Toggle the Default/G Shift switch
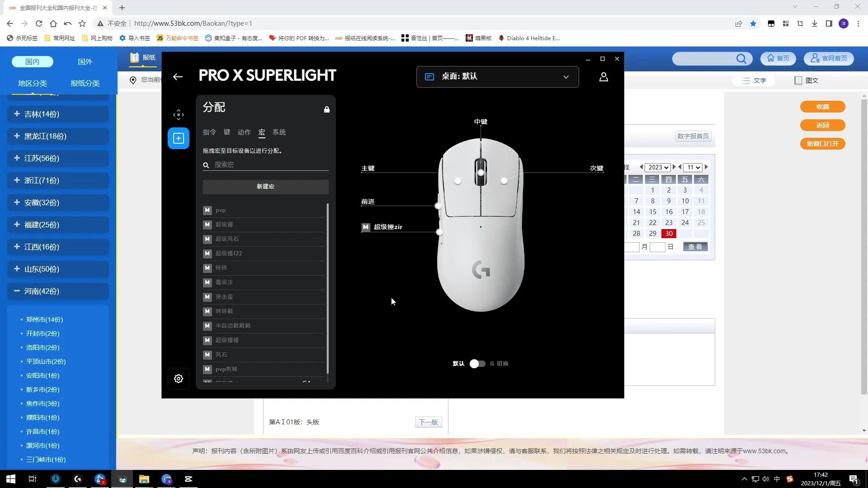Viewport: 868px width, 488px height. tap(477, 364)
